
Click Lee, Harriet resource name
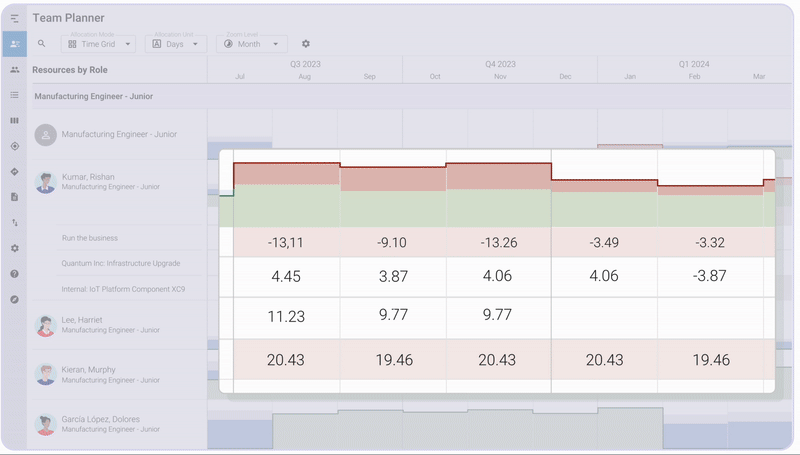pos(84,320)
